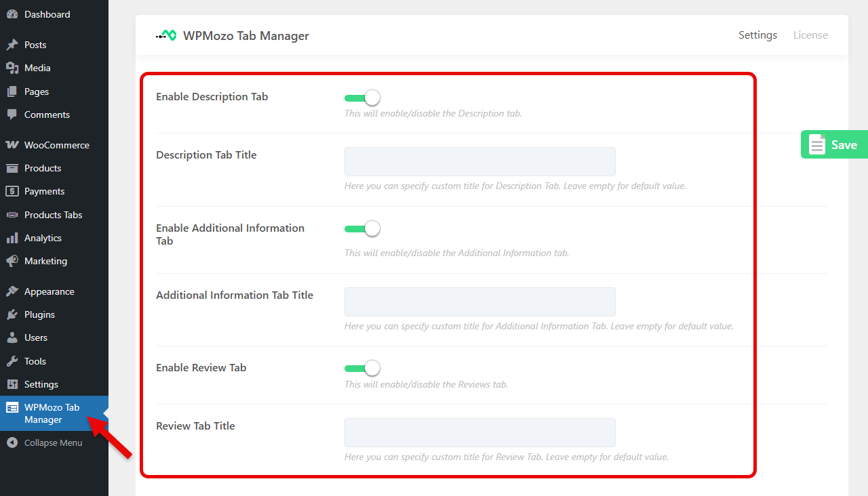
Task: Select WPMozo Tab Manager menu text
Action: pyautogui.click(x=52, y=413)
